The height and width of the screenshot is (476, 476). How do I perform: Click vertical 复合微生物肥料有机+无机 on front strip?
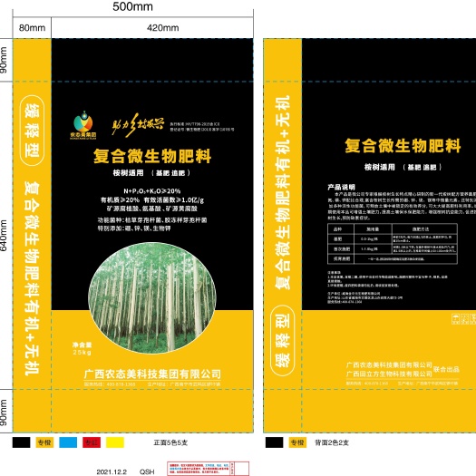click(x=32, y=278)
